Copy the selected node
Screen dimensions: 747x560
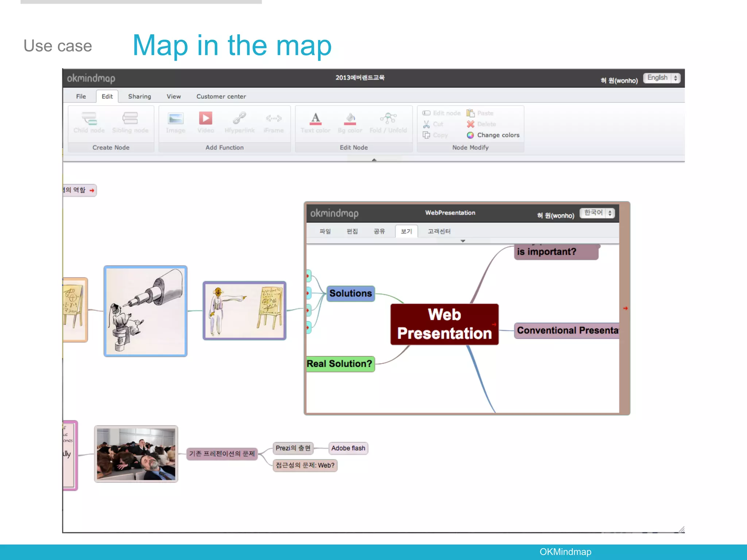click(435, 135)
